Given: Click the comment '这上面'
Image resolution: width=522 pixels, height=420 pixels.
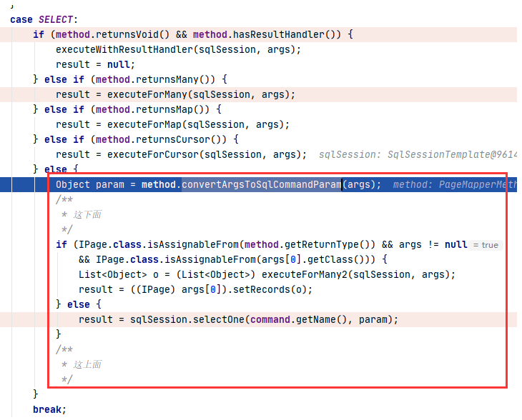Looking at the screenshot, I should pyautogui.click(x=87, y=364).
